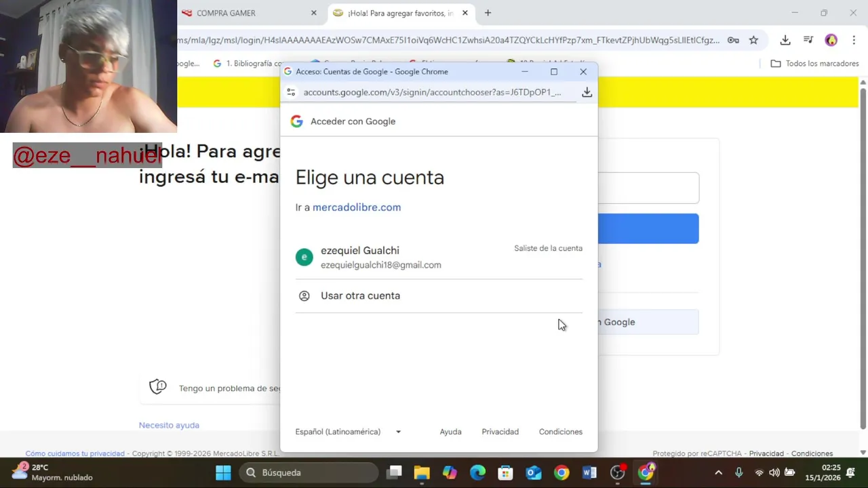Screen dimensions: 868x488
Task: Open Task View on the taskbar
Action: click(395, 472)
